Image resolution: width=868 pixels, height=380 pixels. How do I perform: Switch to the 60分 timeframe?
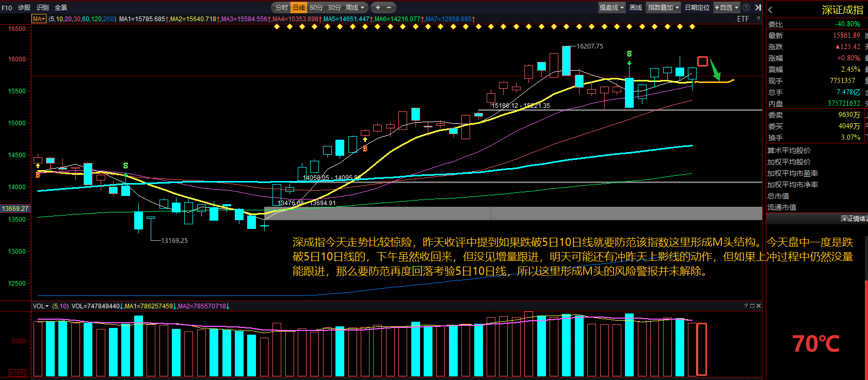click(x=316, y=7)
